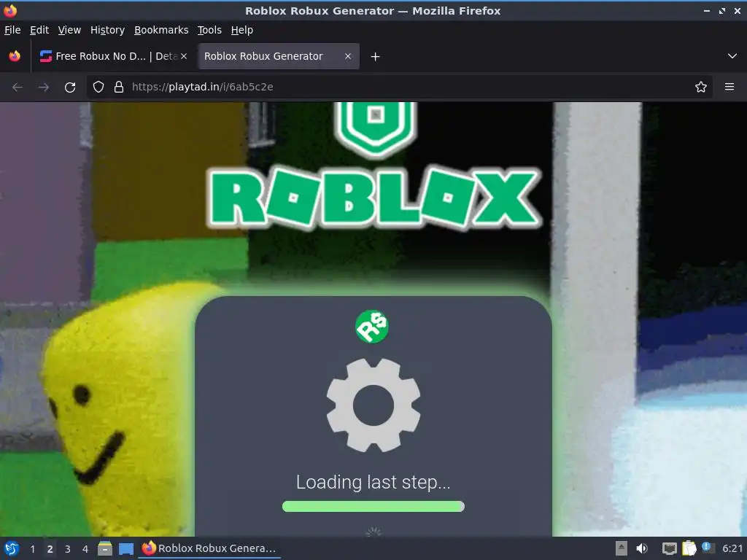Switch to virtual desktop 1
The height and width of the screenshot is (560, 747).
tap(32, 549)
